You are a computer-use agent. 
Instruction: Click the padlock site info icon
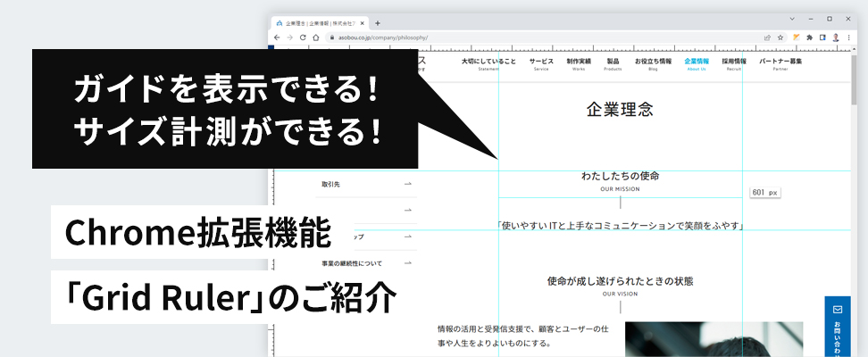[332, 37]
